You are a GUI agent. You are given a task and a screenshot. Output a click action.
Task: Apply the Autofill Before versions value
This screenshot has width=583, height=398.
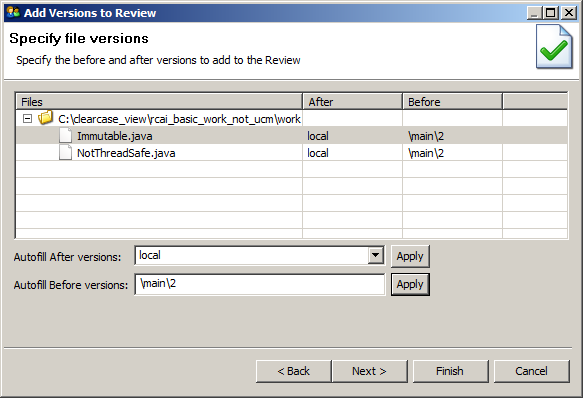click(410, 285)
